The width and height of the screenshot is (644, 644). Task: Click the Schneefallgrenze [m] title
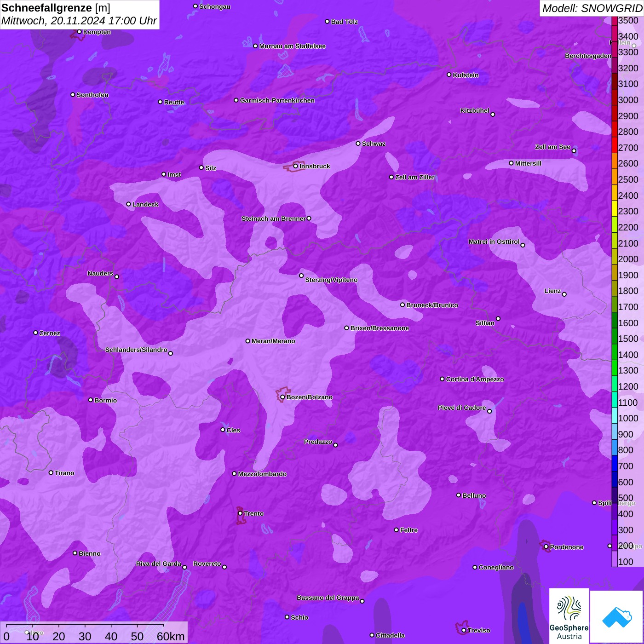pyautogui.click(x=56, y=8)
